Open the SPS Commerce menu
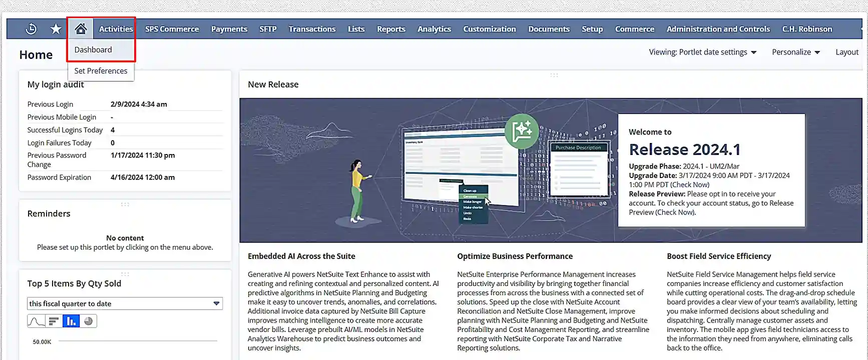 tap(172, 29)
